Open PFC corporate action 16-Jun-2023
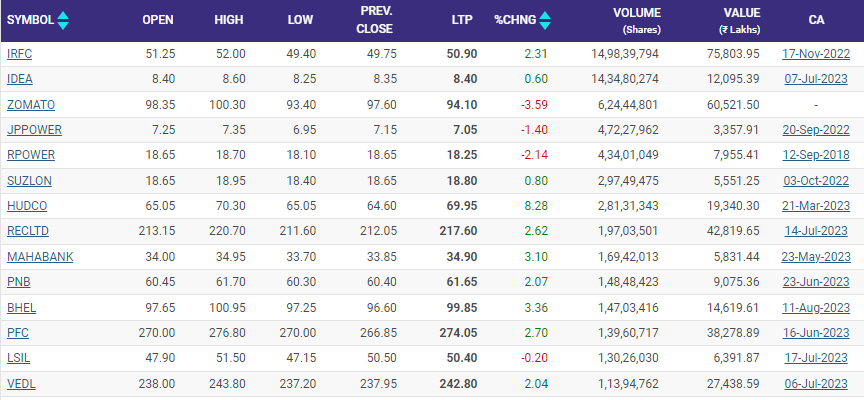 [816, 333]
